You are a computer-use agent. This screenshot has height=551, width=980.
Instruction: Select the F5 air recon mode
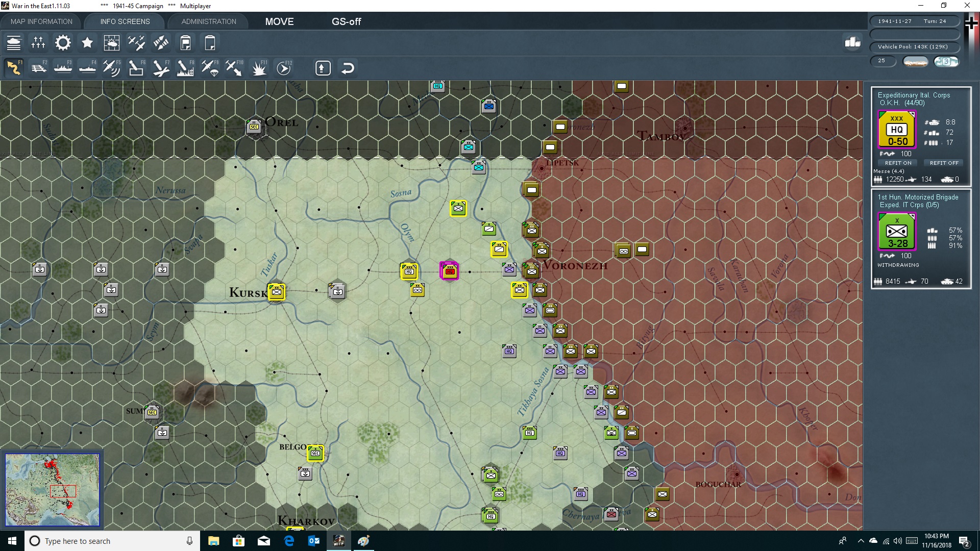click(112, 68)
